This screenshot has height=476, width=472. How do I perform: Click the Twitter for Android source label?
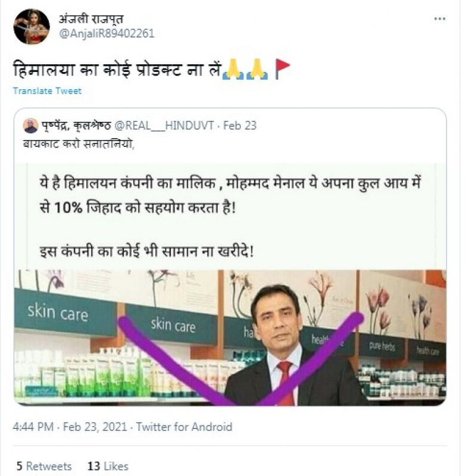click(x=184, y=427)
